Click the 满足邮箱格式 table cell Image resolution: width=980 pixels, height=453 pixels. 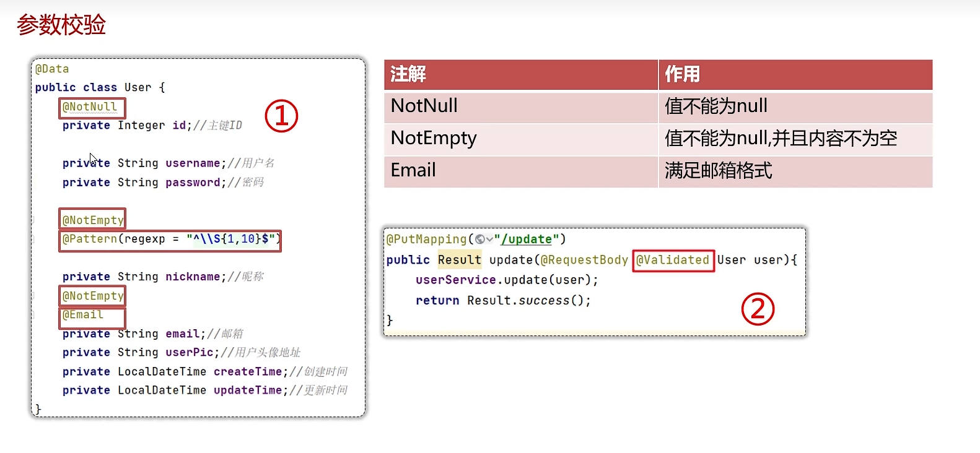coord(796,171)
